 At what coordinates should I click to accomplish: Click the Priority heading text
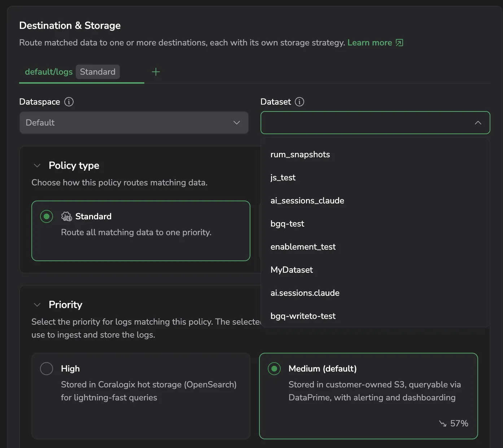click(65, 305)
